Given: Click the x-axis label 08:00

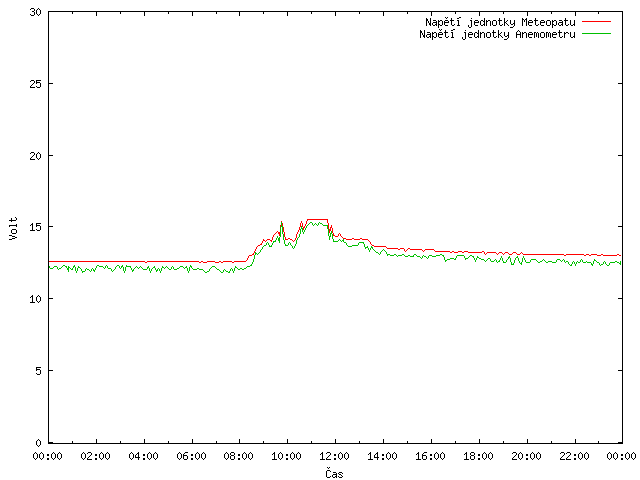Looking at the screenshot, I should click(239, 456).
